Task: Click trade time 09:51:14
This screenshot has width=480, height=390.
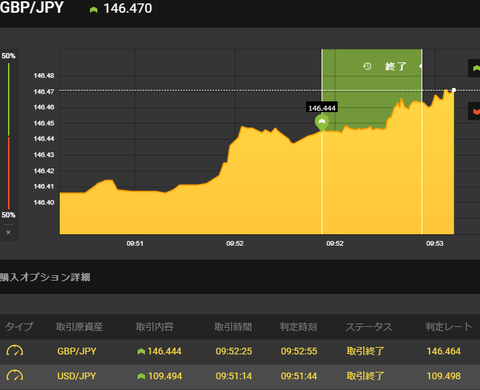Action: (x=234, y=376)
